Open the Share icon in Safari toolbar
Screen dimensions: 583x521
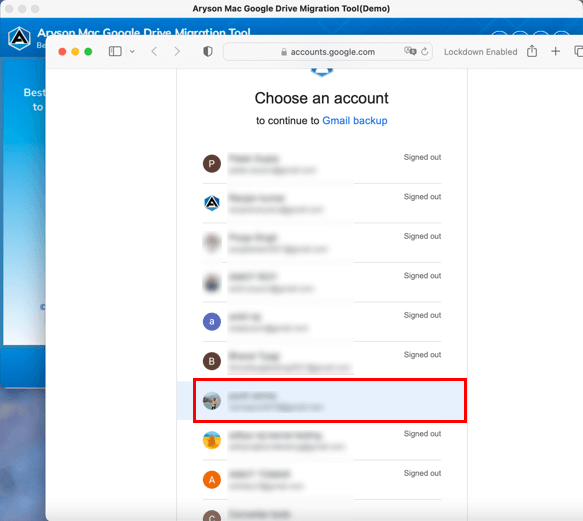tap(532, 51)
